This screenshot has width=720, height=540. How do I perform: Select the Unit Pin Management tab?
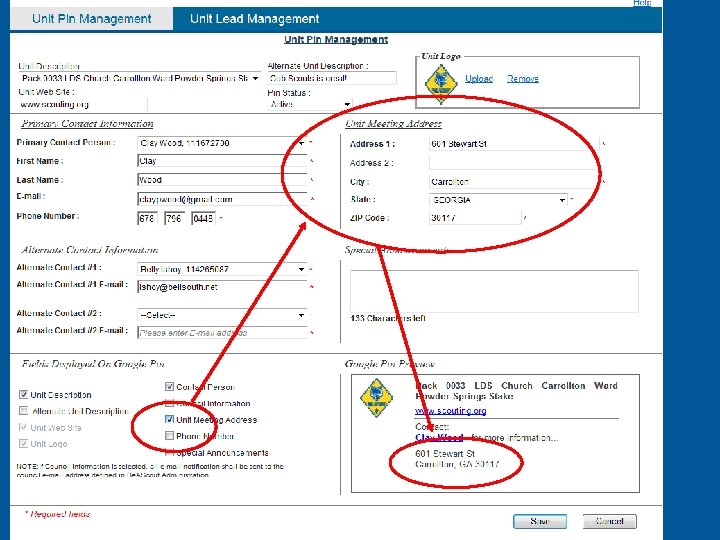click(x=91, y=19)
